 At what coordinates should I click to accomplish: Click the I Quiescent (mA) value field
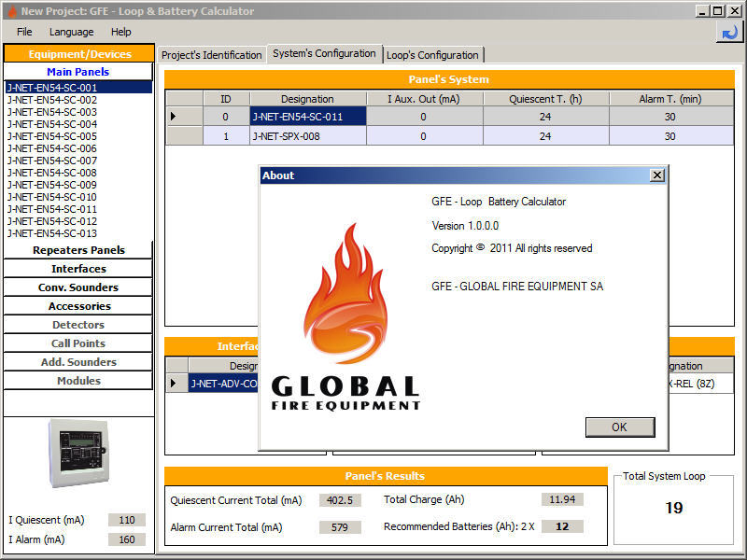pyautogui.click(x=126, y=520)
